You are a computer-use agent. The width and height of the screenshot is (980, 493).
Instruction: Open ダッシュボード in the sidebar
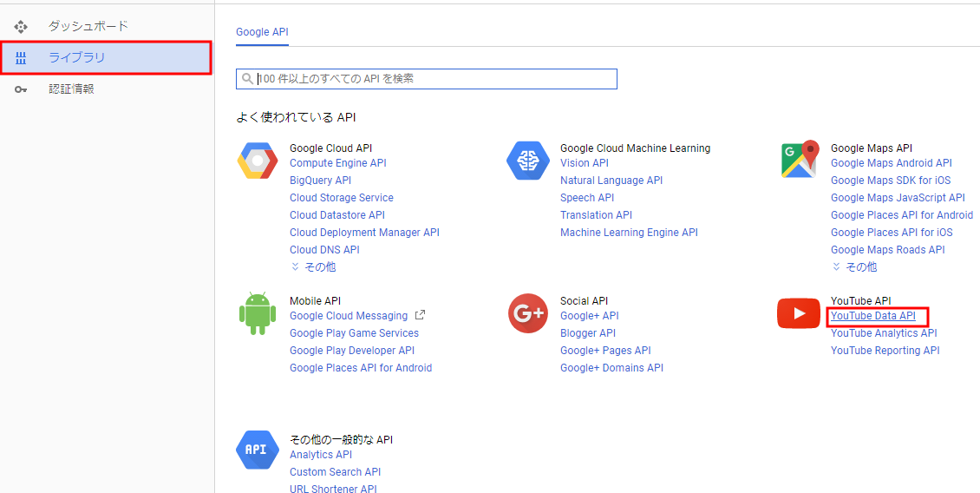click(x=88, y=26)
